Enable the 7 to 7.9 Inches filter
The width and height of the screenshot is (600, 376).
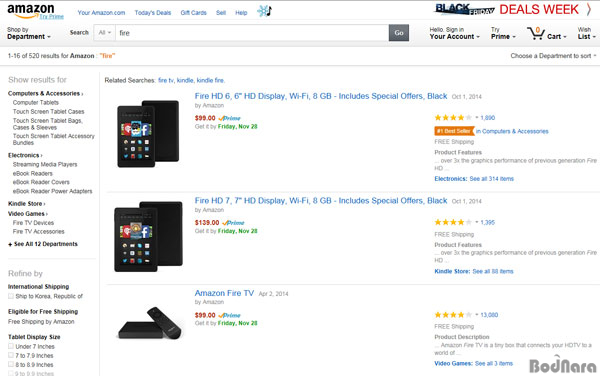(11, 355)
